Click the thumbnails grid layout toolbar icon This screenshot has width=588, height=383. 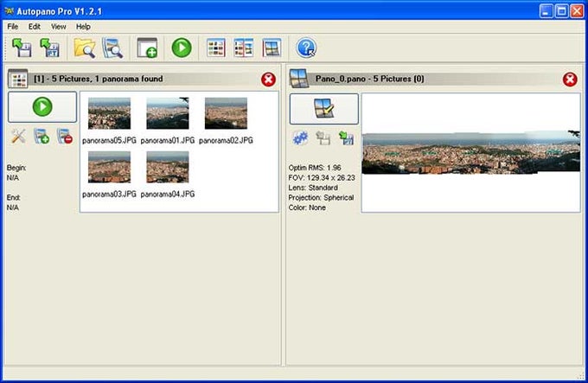[x=216, y=48]
